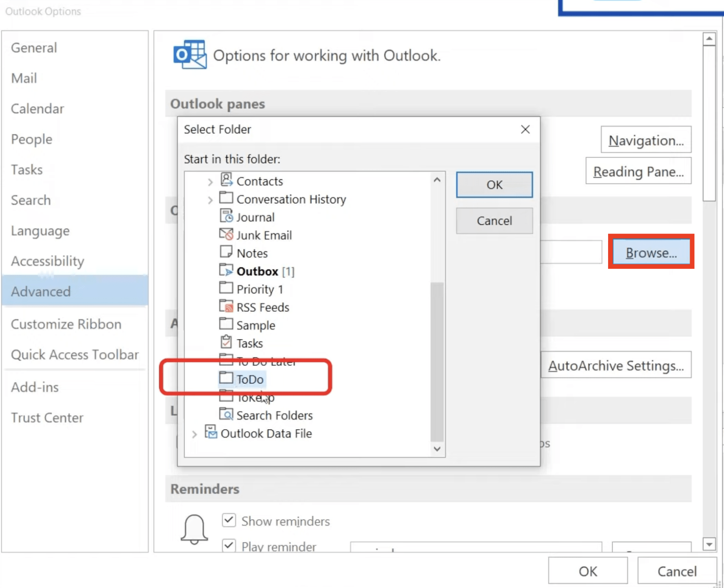Screen dimensions: 724x588
Task: Cancel the Select Folder dialog
Action: point(494,221)
